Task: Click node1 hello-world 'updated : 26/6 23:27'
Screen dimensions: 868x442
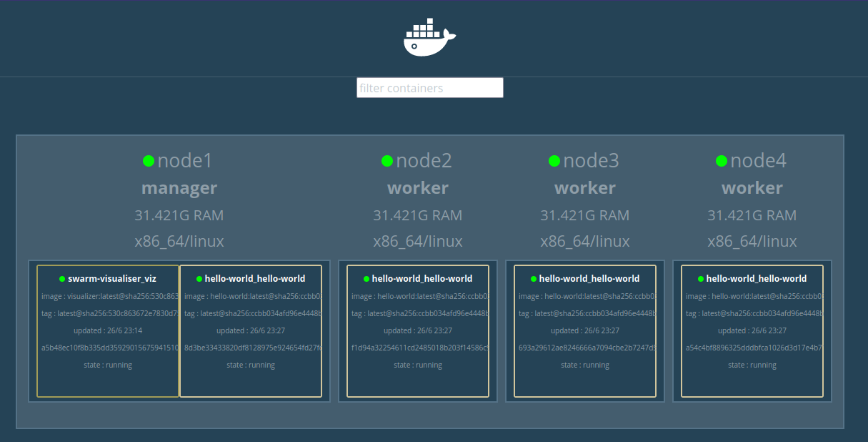Action: pos(251,330)
